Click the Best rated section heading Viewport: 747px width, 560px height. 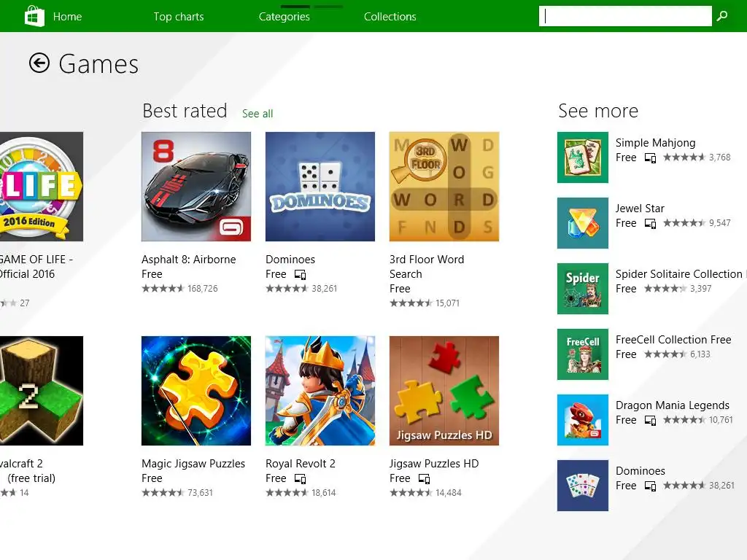tap(185, 111)
